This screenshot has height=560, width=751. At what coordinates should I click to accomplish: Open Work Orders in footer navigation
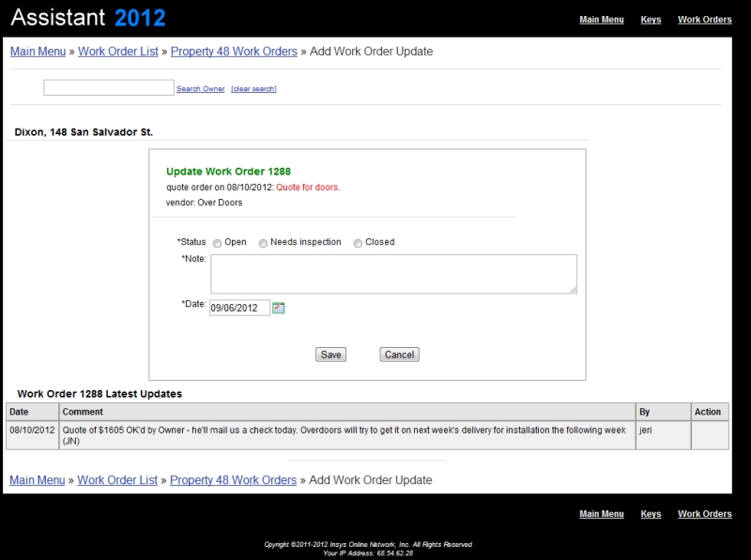pos(705,514)
